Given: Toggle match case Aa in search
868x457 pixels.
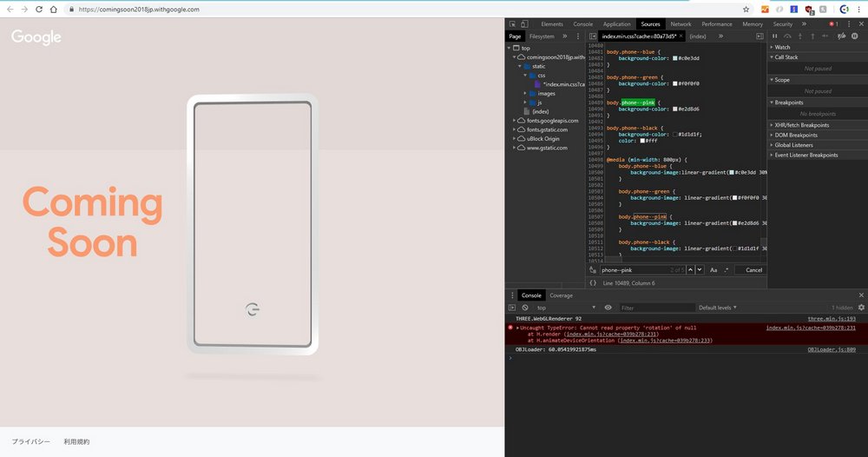Looking at the screenshot, I should 713,269.
